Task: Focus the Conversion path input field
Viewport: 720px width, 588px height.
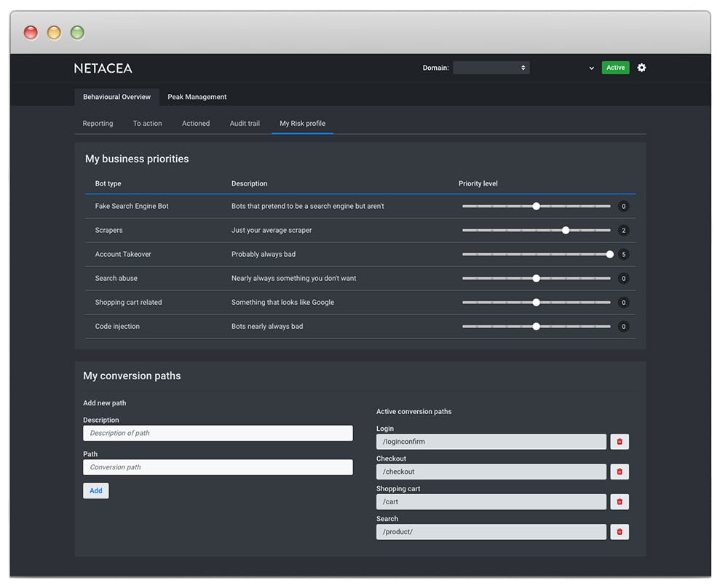Action: 218,467
